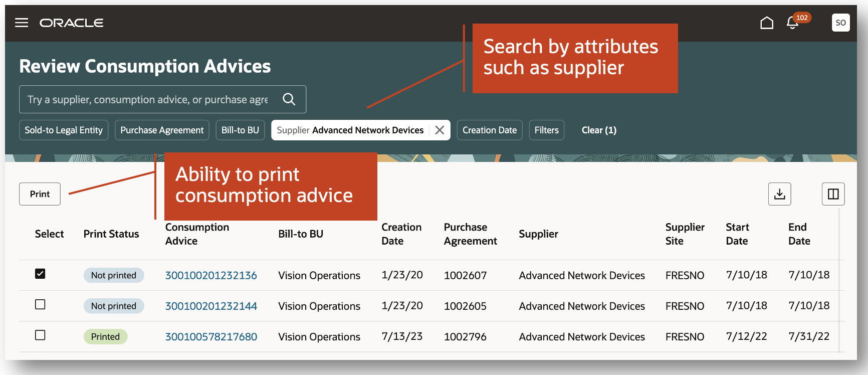The height and width of the screenshot is (375, 868).
Task: Download the consumption advices table
Action: [x=779, y=194]
